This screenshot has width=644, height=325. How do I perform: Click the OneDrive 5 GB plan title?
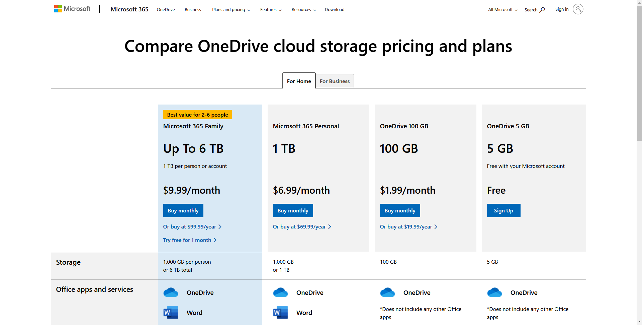(x=508, y=126)
